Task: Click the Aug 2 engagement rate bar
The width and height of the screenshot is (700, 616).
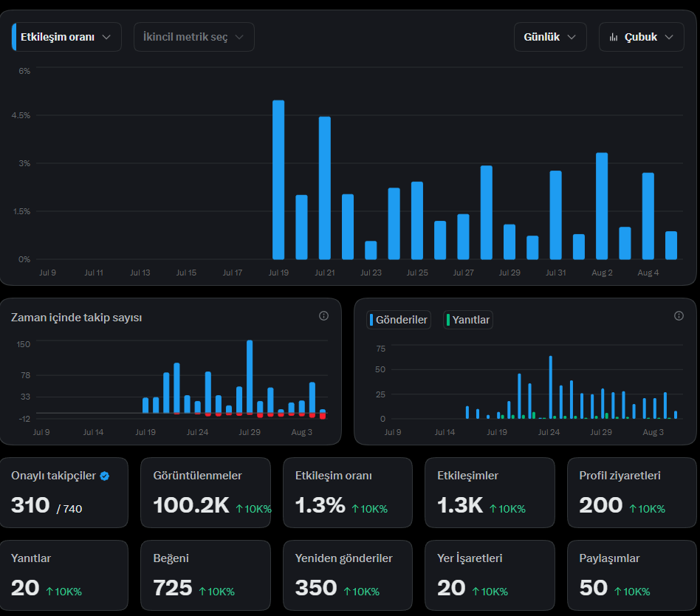Action: point(602,206)
